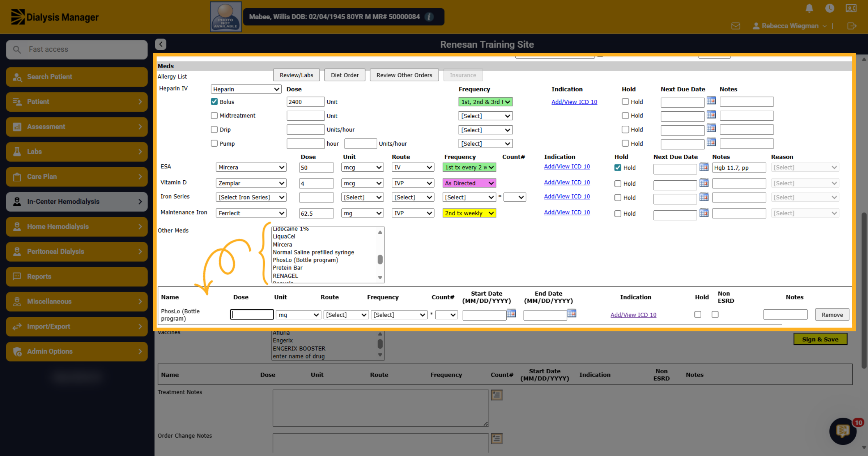Check the PhosLo Non ESRD checkbox
This screenshot has height=456, width=868.
pyautogui.click(x=715, y=314)
